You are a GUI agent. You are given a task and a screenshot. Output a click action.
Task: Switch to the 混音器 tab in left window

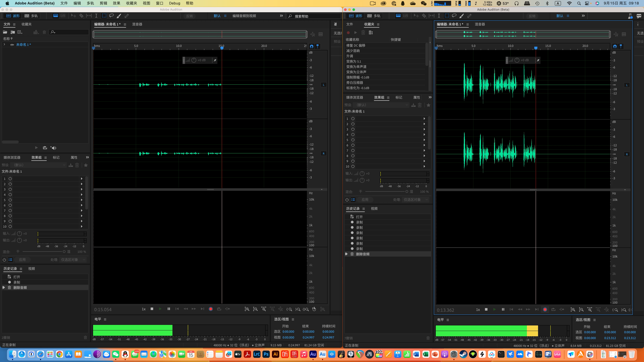137,24
